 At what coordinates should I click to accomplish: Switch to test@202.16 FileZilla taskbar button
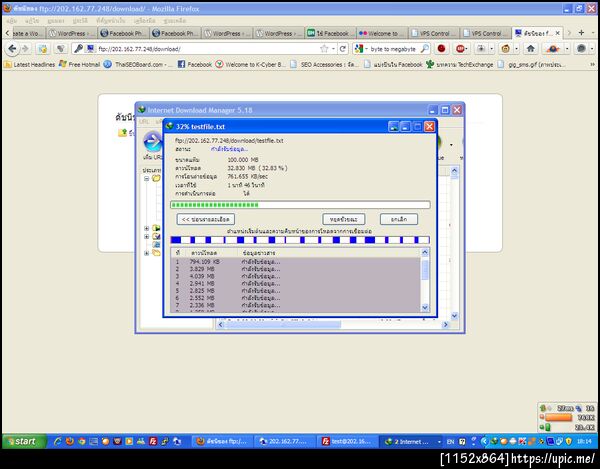(348, 441)
